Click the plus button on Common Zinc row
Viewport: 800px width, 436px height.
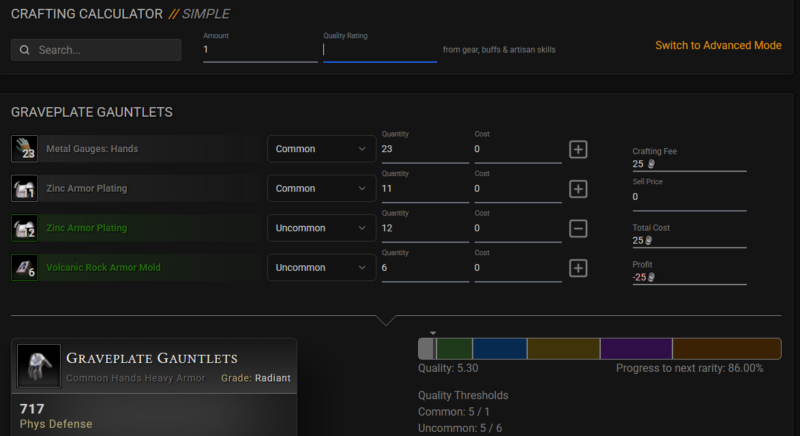[578, 189]
